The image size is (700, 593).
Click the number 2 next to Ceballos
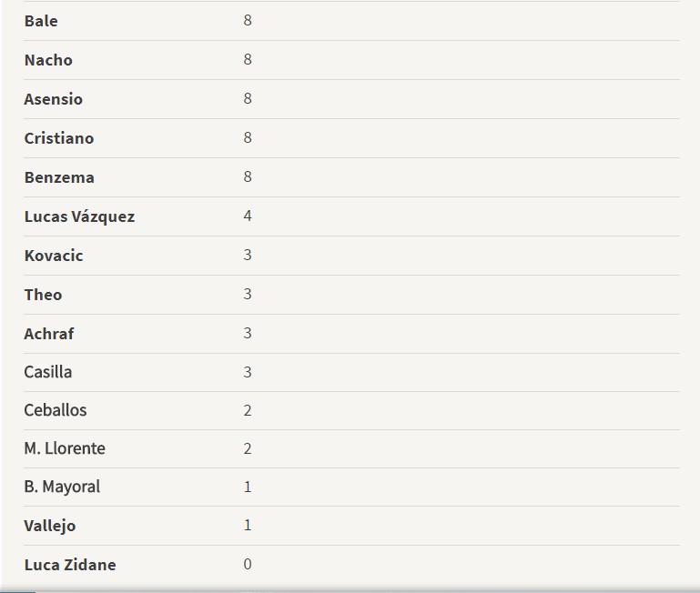click(248, 410)
